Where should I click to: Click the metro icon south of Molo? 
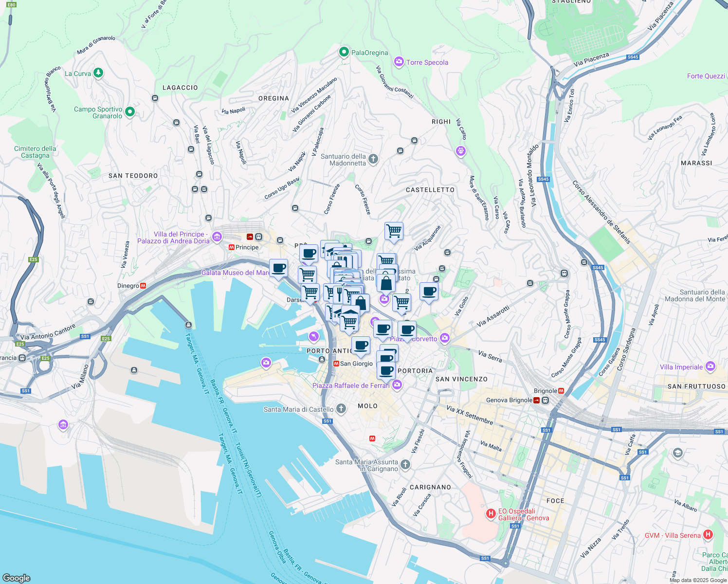click(x=372, y=438)
